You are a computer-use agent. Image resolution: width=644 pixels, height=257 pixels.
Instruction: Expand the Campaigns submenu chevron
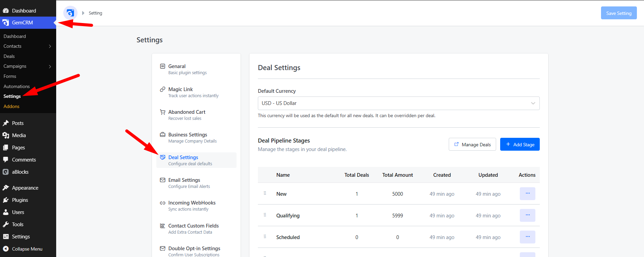coord(50,66)
